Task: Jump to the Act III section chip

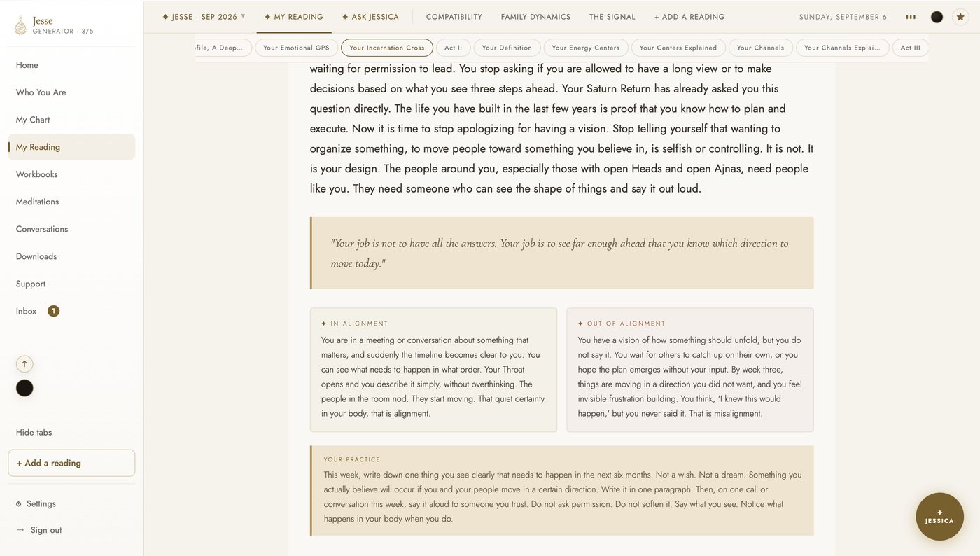Action: [911, 48]
